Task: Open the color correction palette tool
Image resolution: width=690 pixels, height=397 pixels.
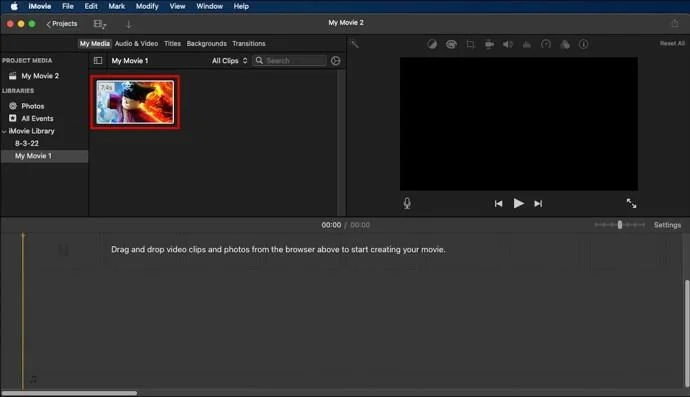Action: point(451,44)
